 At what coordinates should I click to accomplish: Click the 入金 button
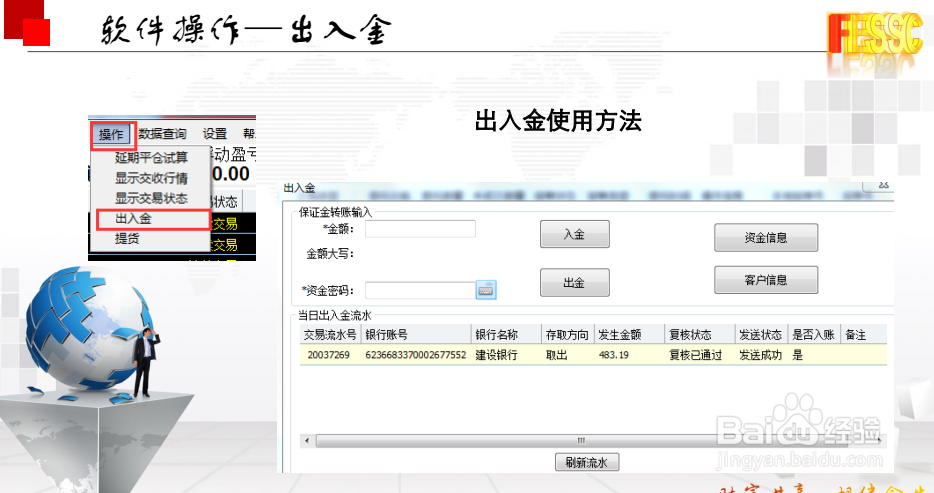coord(575,234)
